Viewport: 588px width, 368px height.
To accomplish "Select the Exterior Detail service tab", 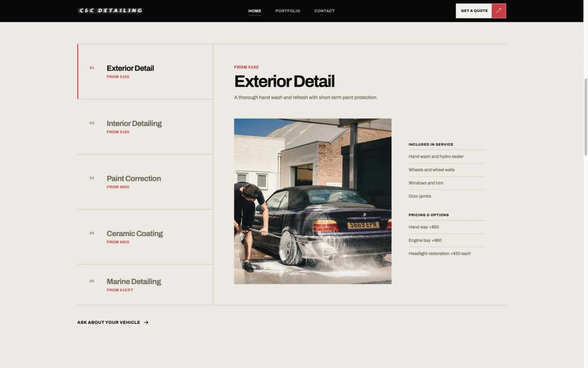I will pyautogui.click(x=145, y=72).
